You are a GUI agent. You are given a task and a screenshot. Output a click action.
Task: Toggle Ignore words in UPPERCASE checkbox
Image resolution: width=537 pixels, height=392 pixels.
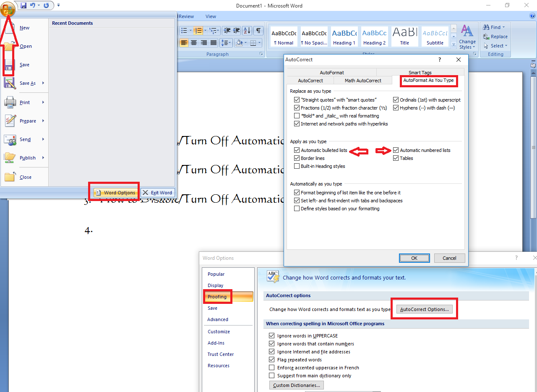[272, 336]
